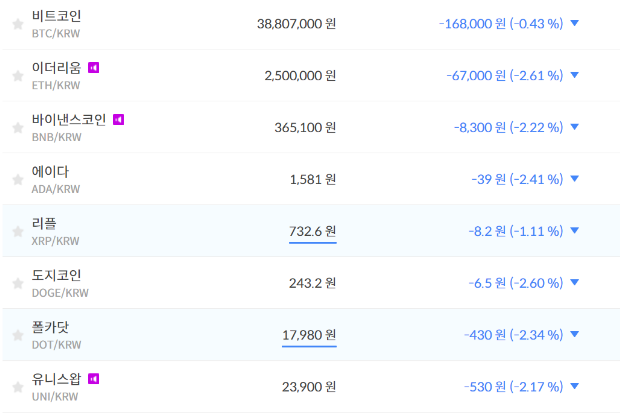This screenshot has height=413, width=620.
Task: Add 도지코인 to favorites via star
Action: pyautogui.click(x=17, y=283)
